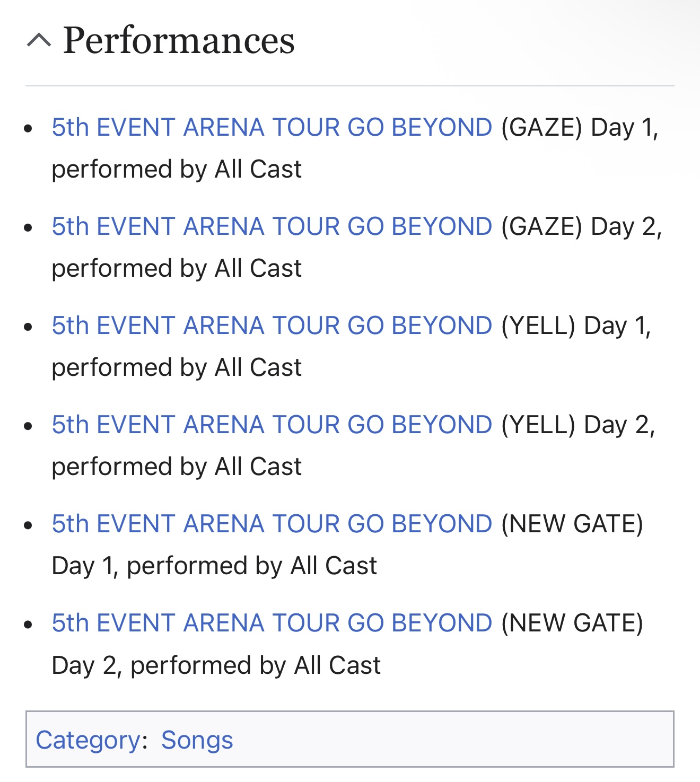The image size is (700, 782).
Task: Click "Day 1, performed by All Cast" NEW GATE line
Action: coord(214,566)
